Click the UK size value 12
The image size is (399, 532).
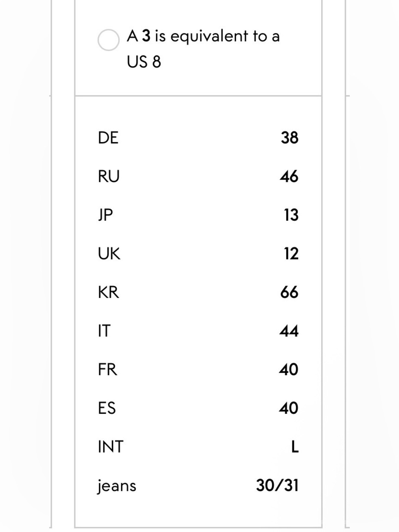tap(291, 254)
